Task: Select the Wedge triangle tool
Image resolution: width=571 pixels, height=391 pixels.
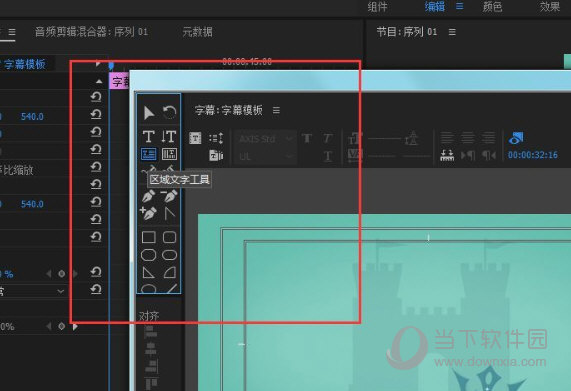Action: click(149, 272)
